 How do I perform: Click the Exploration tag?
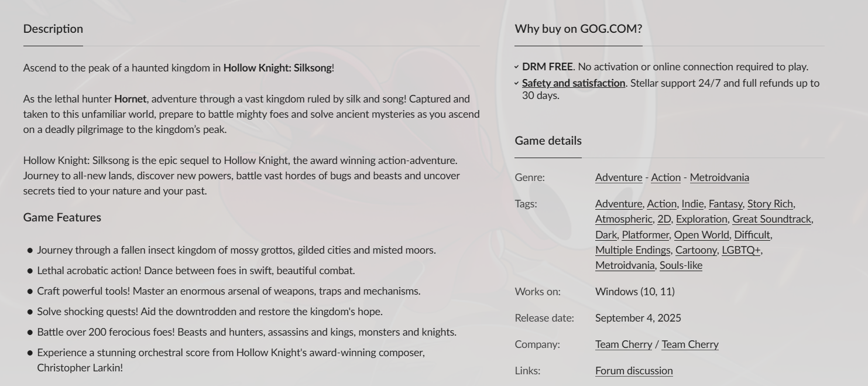(x=701, y=219)
